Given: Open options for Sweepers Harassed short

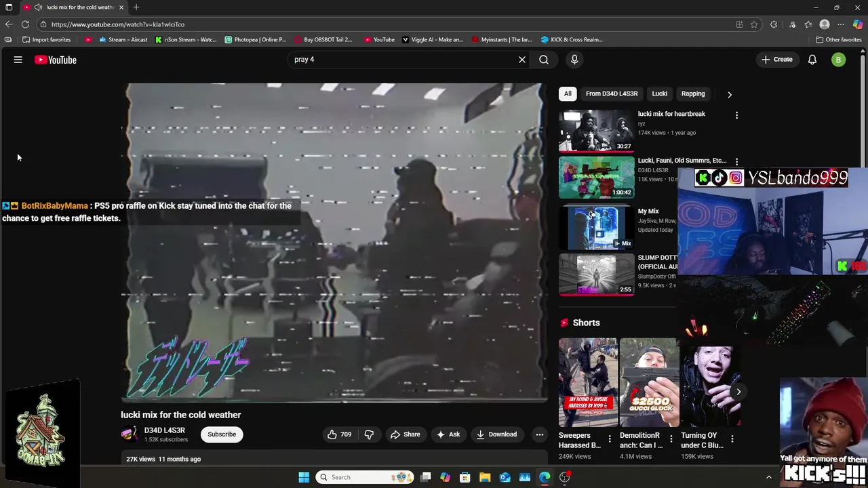Looking at the screenshot, I should pyautogui.click(x=609, y=439).
